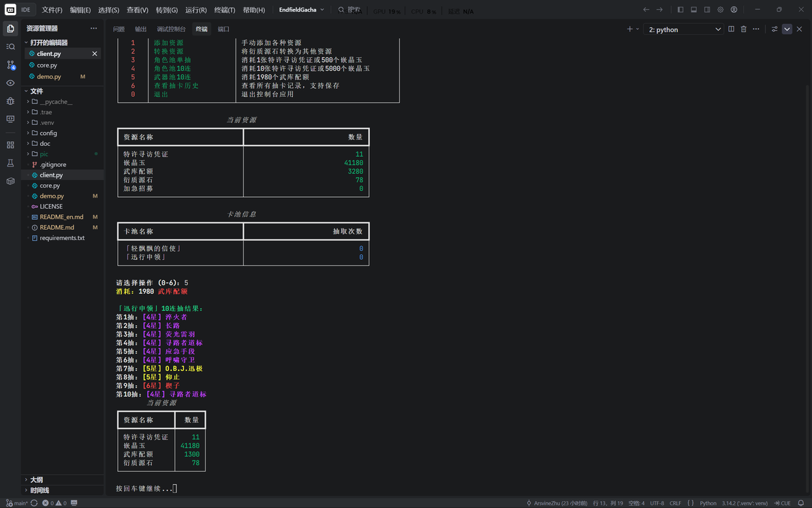Click the cube icon in activity bar
This screenshot has width=812, height=508.
coord(10,181)
